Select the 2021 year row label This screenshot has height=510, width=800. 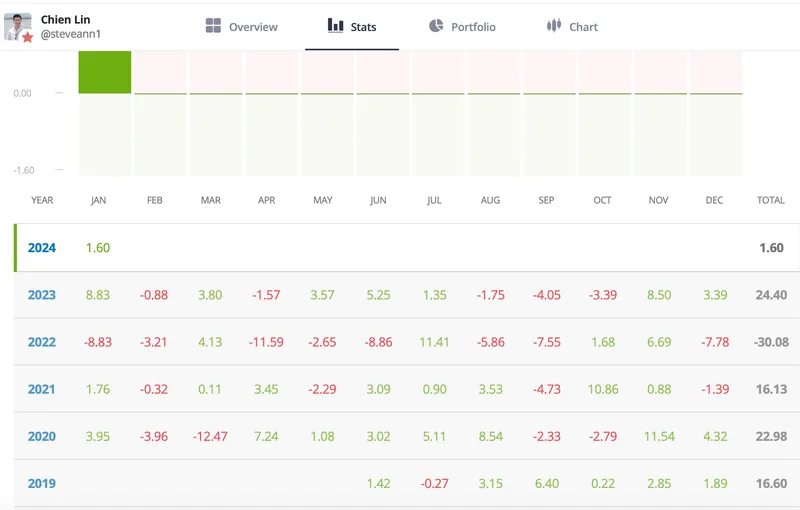(42, 389)
